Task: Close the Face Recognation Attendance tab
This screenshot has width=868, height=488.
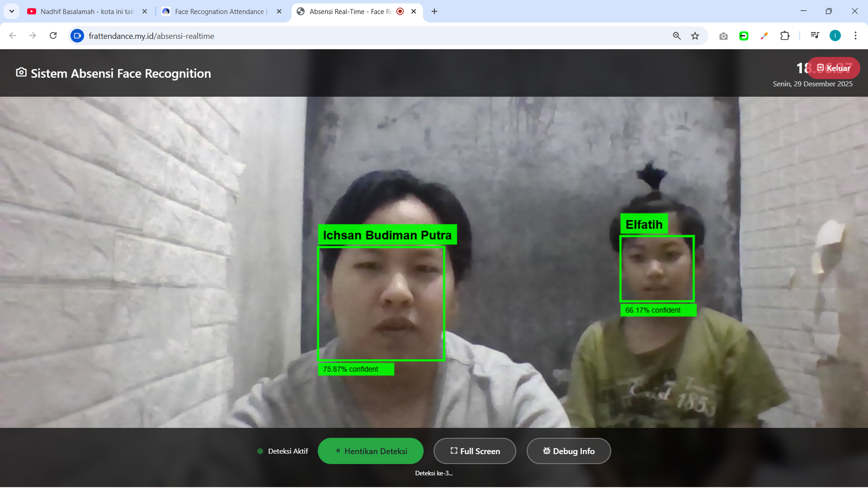Action: [x=279, y=11]
